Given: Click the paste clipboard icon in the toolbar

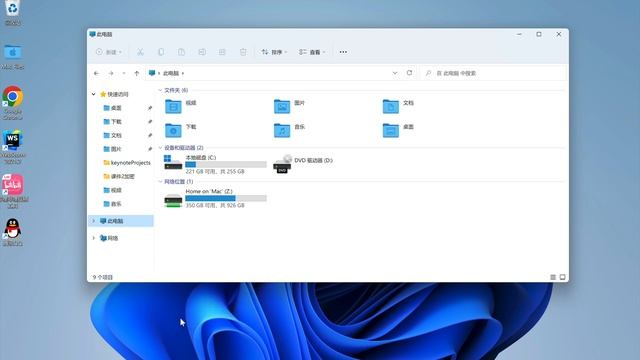Looking at the screenshot, I should click(x=181, y=52).
